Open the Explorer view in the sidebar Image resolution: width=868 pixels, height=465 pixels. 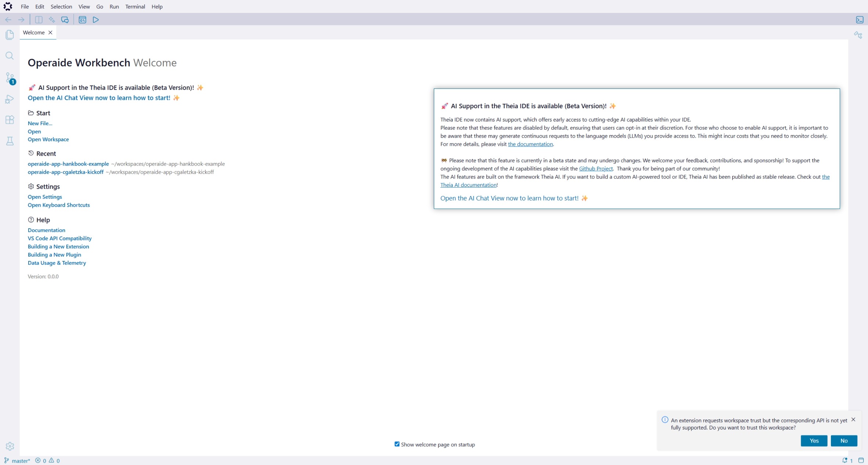pos(10,35)
